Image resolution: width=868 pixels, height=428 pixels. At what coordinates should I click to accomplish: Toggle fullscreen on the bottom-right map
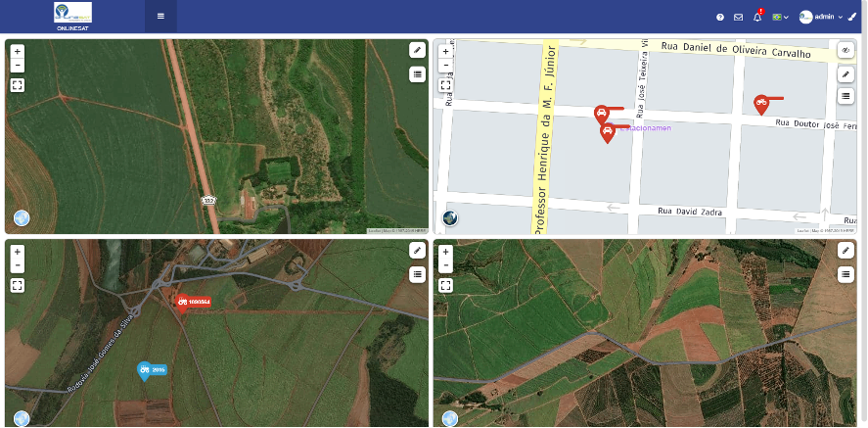coord(445,286)
